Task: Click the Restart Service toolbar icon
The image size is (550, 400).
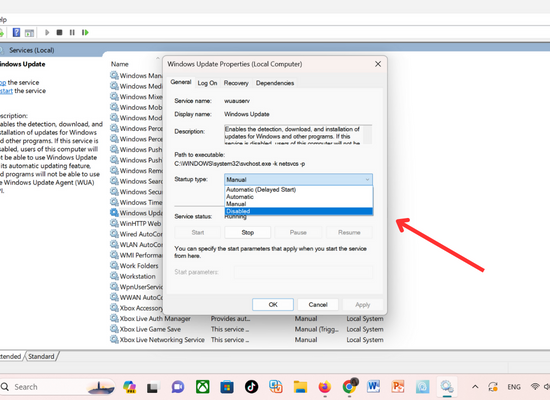Action: point(85,33)
